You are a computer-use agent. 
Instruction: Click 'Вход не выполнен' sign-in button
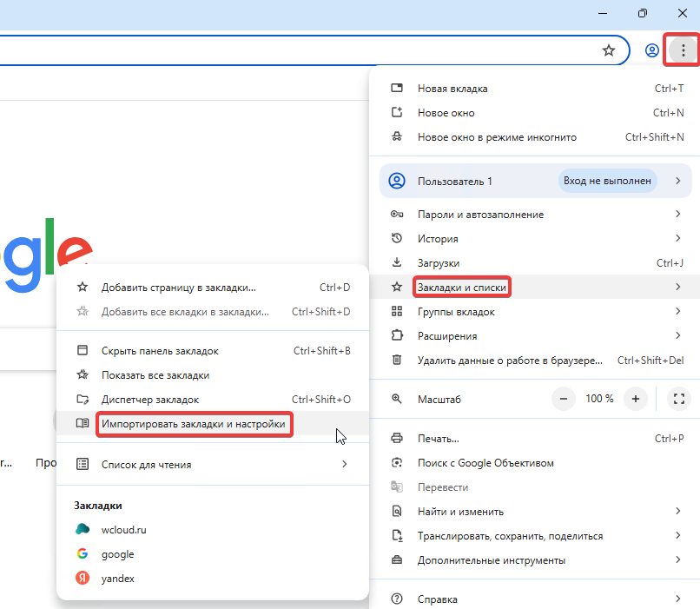(607, 181)
